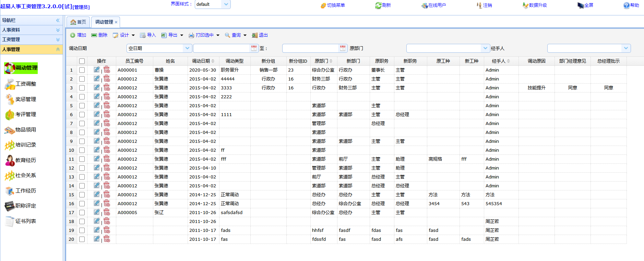Click the delete icon for row 1 (曹操)

107,70
